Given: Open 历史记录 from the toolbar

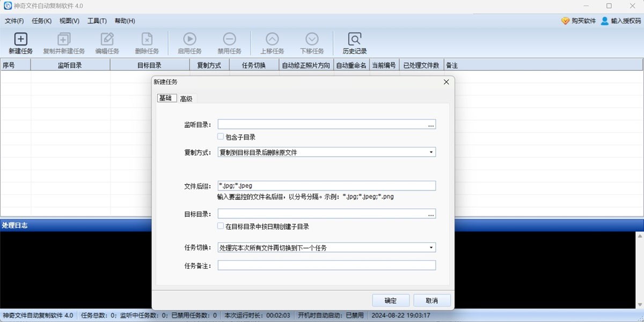Looking at the screenshot, I should [354, 39].
